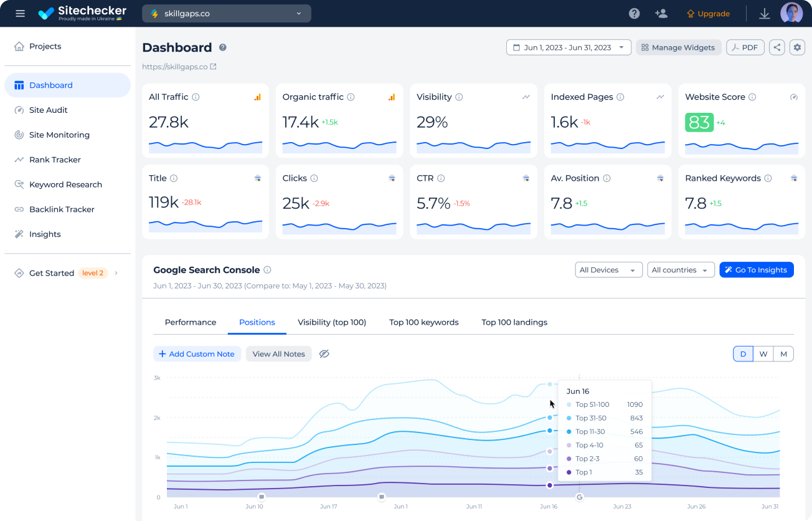Image resolution: width=812 pixels, height=521 pixels.
Task: Open the date range picker
Action: 569,47
